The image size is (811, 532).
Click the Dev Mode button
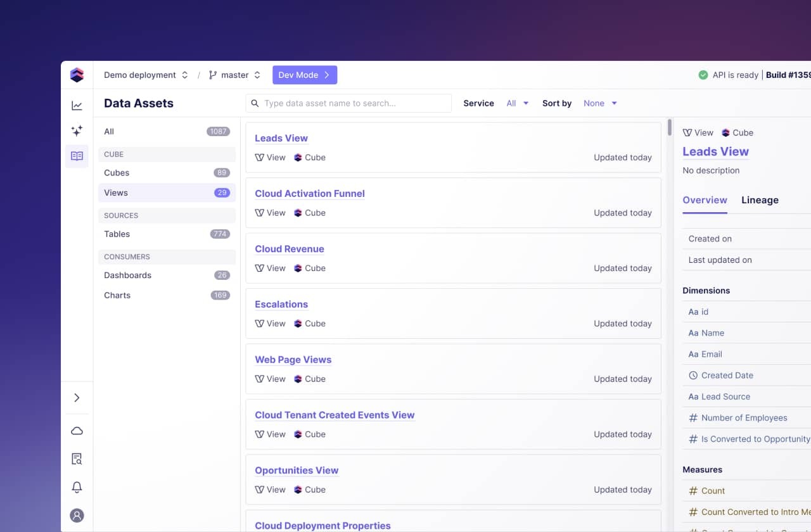[305, 74]
